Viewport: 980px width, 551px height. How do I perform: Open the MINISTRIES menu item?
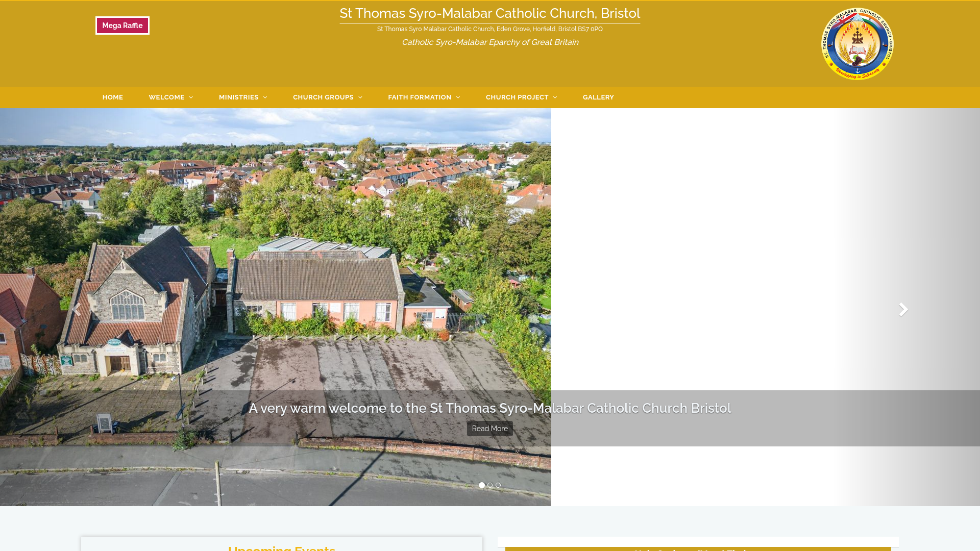[238, 97]
